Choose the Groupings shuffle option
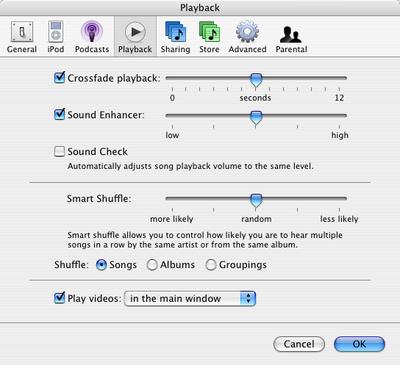The width and height of the screenshot is (400, 365). click(x=211, y=265)
